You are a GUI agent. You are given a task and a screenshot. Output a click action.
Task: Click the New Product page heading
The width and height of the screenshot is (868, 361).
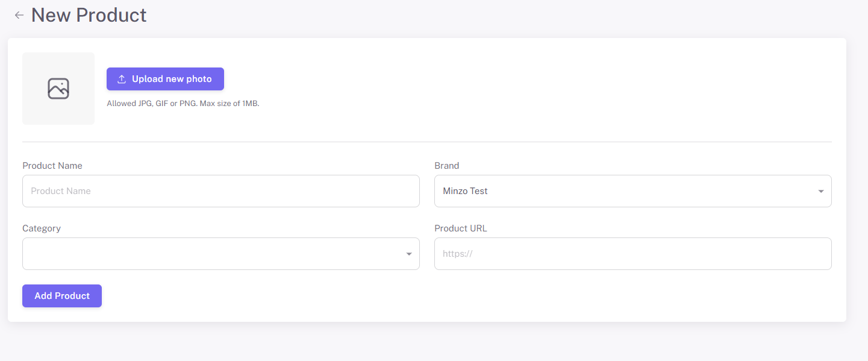(x=89, y=15)
